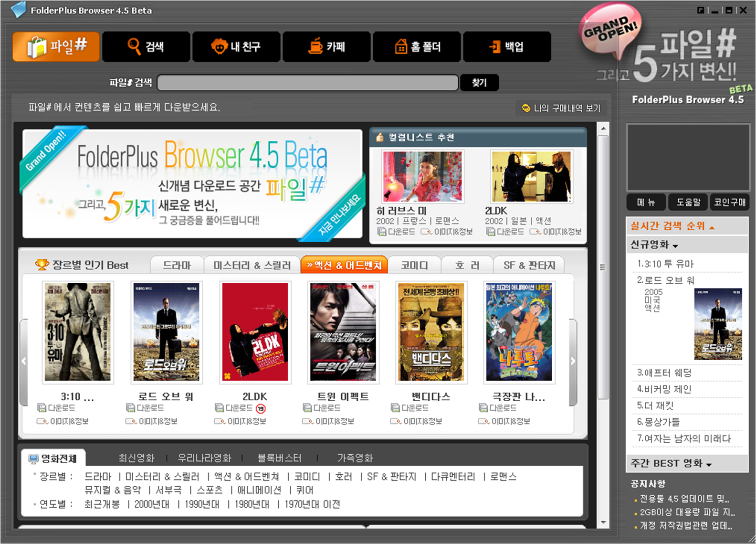The width and height of the screenshot is (756, 544).
Task: Click the vertical scrollbar thumb
Action: 603,267
